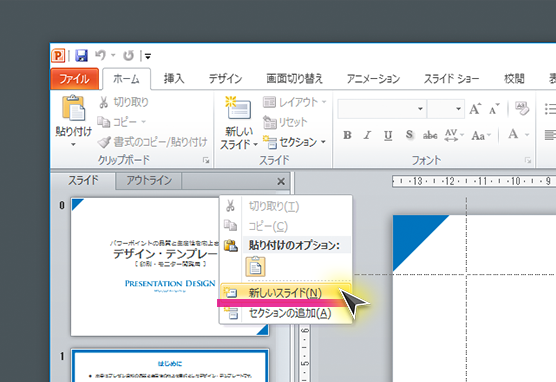Viewport: 556px width, 382px height.
Task: Open the 挿入 ribbon tab
Action: [174, 78]
